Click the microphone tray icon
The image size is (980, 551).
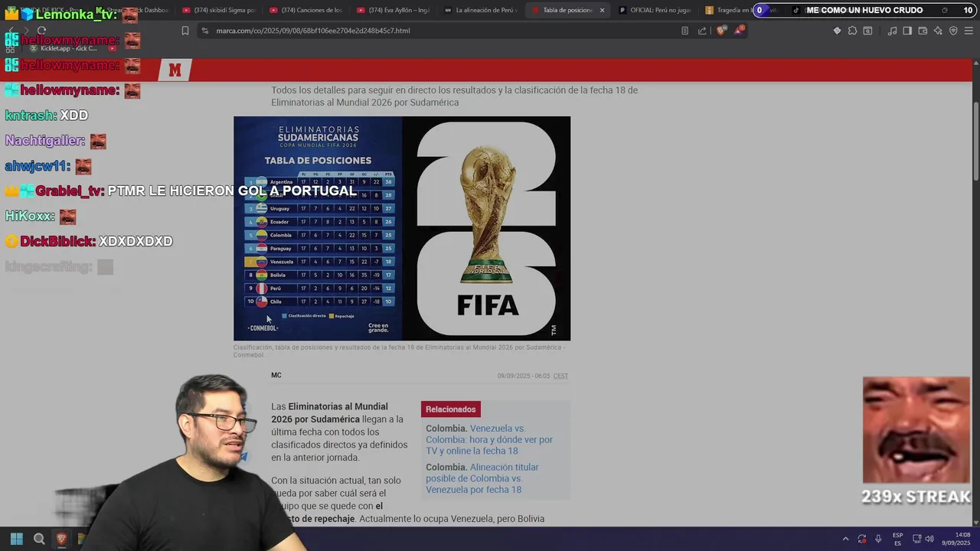coord(878,539)
